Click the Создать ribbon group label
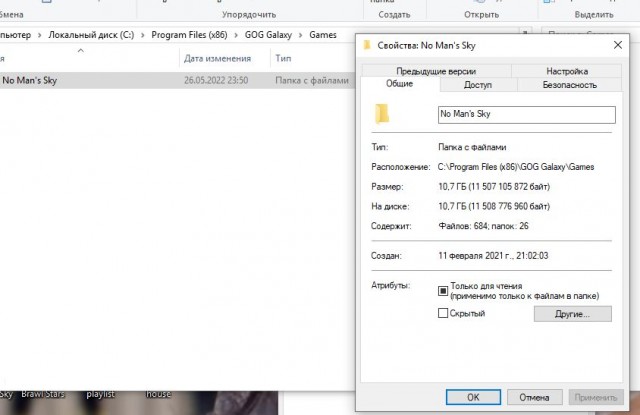This screenshot has width=640, height=415. point(394,15)
